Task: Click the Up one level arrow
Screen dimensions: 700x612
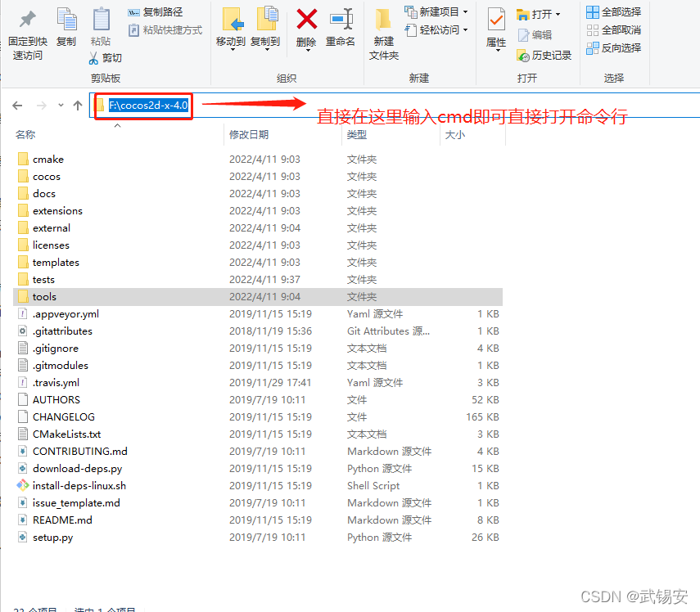Action: pyautogui.click(x=78, y=106)
